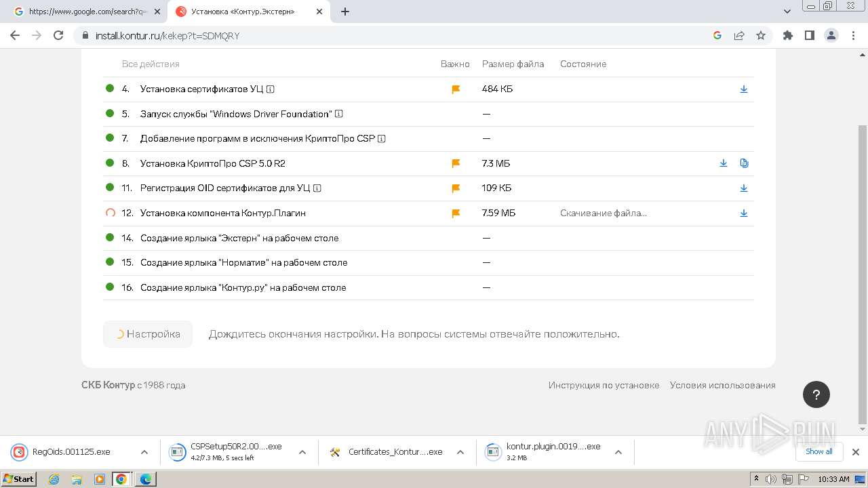Click Show all downloads

(x=819, y=451)
